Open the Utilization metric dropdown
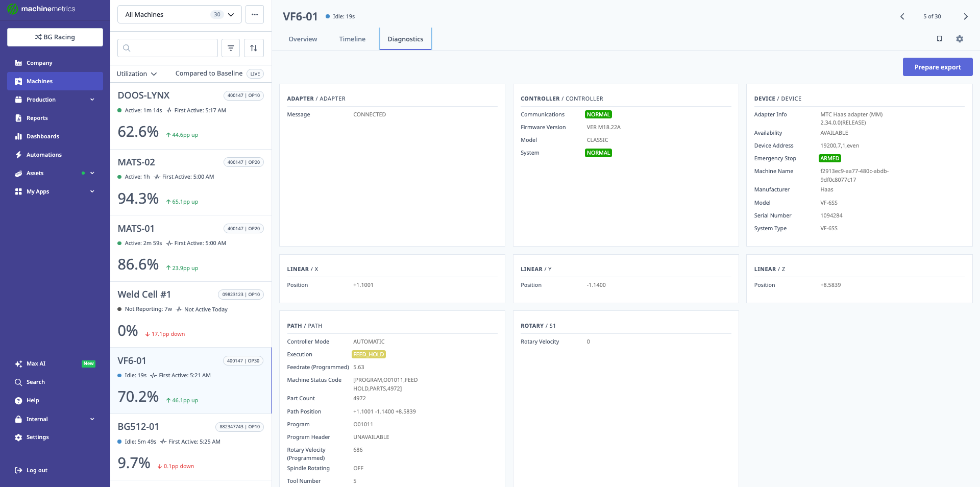The height and width of the screenshot is (487, 980). pos(136,74)
